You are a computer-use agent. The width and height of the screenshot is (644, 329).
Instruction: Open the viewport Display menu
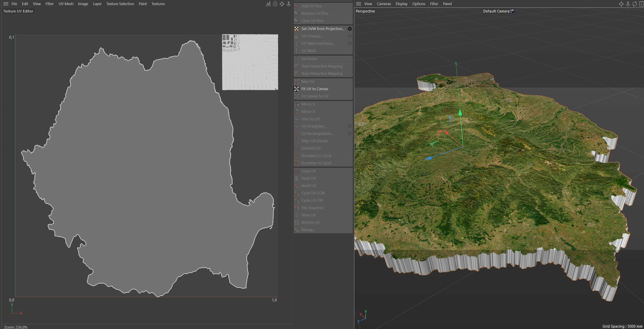(x=401, y=4)
